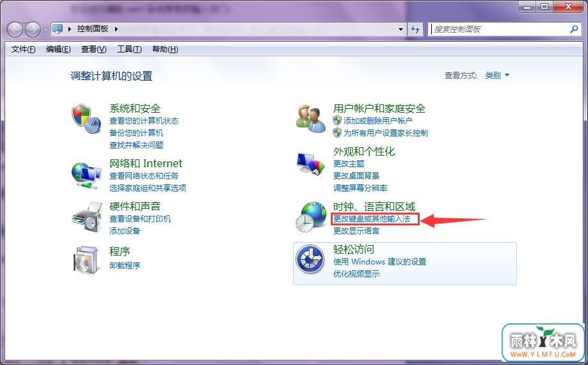Open the 用户帐户和家庭安全 category link
The height and width of the screenshot is (365, 588).
pyautogui.click(x=379, y=108)
